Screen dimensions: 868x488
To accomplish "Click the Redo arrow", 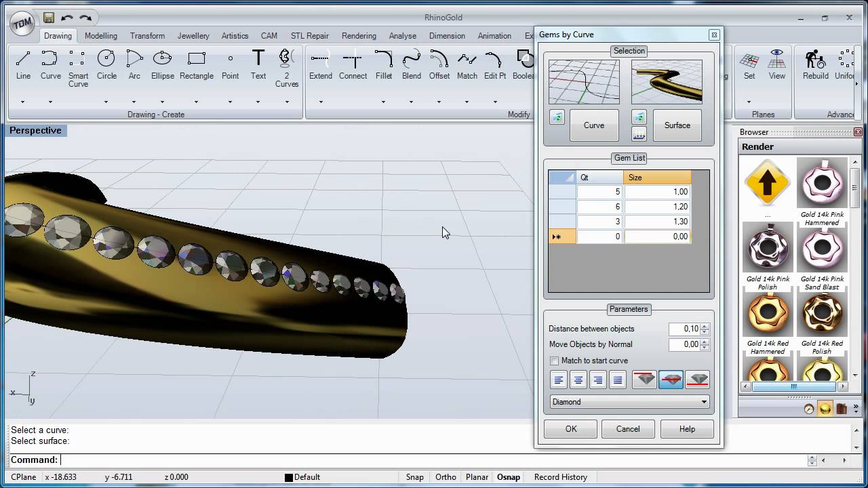I will 85,18.
